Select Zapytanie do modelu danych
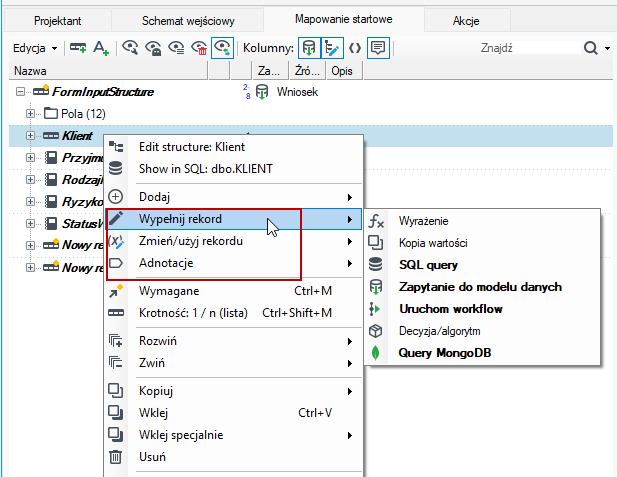This screenshot has height=477, width=617. point(482,287)
